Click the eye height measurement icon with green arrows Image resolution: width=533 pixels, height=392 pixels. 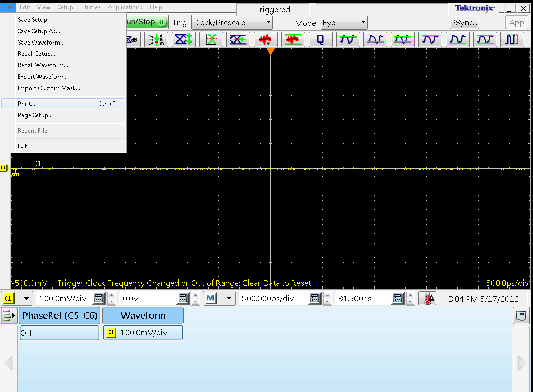tap(184, 39)
